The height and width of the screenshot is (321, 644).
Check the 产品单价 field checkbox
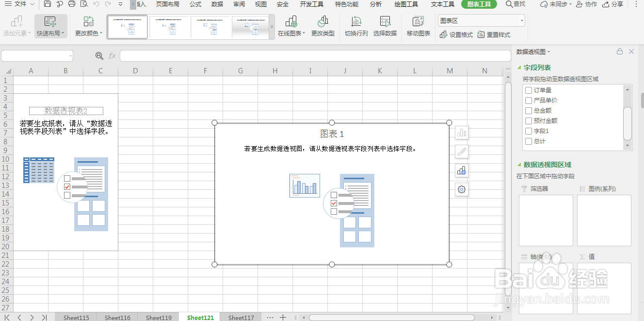click(x=529, y=101)
